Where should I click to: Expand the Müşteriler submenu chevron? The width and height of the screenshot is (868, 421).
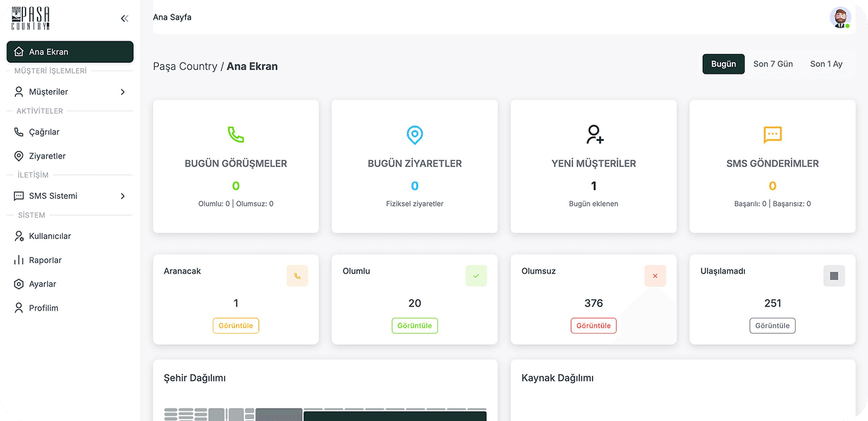(x=122, y=91)
